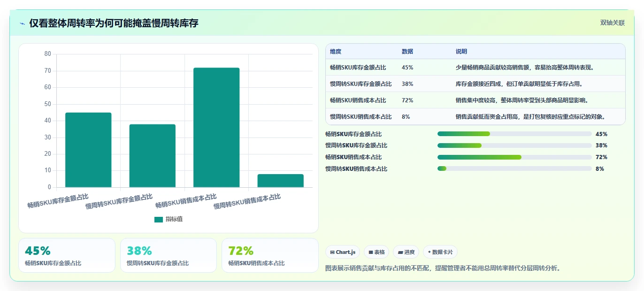Screen dimensions: 644x291
Task: Select the 慢周转SKU库存金额占比 bar in chart
Action: tap(153, 156)
